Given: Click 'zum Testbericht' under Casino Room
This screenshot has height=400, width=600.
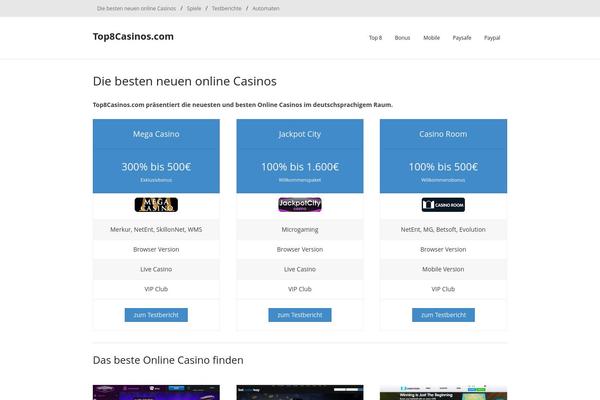Looking at the screenshot, I should [x=443, y=315].
